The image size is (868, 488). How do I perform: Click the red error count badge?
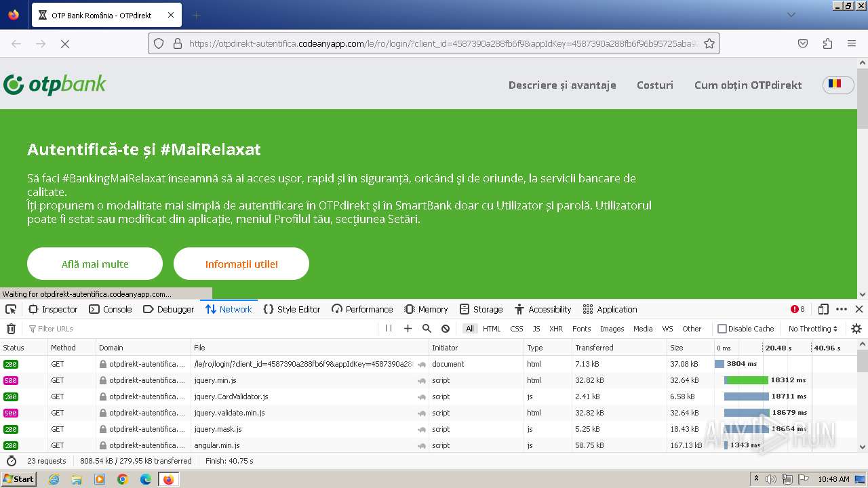pos(798,309)
